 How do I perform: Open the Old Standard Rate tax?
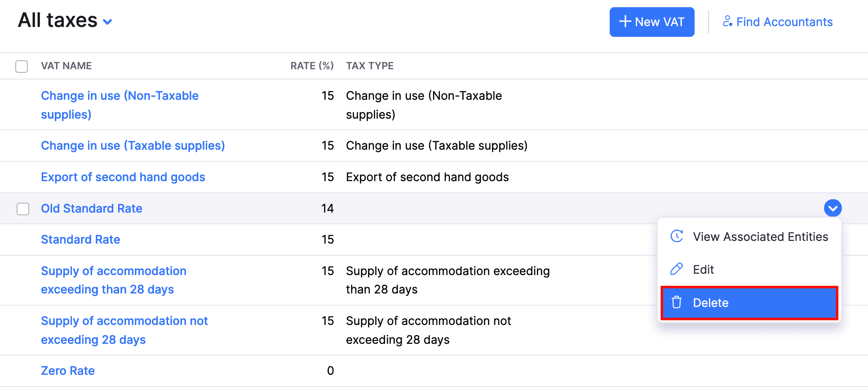click(x=92, y=209)
